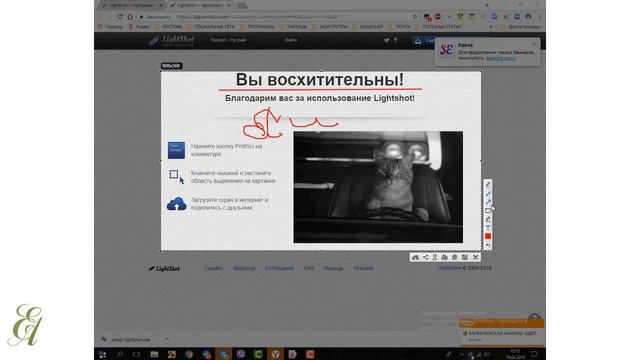640x360 pixels.
Task: Click the Реклама footer link
Action: [363, 268]
